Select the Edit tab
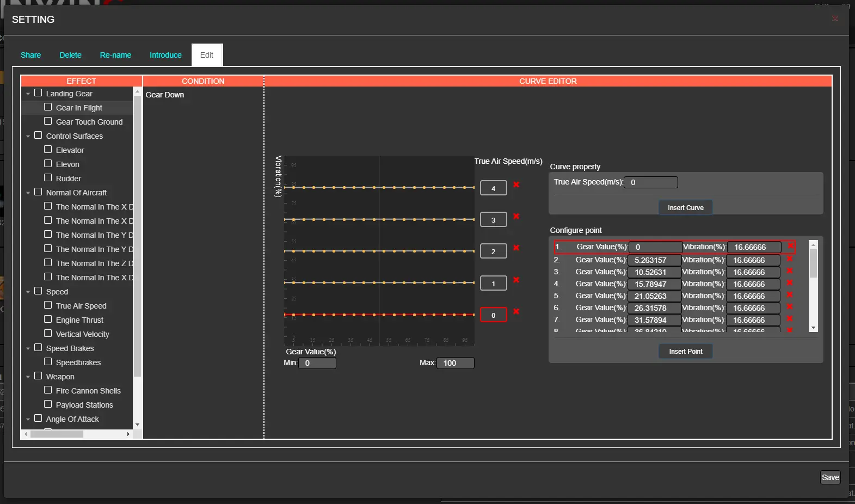The image size is (855, 504). pos(207,55)
